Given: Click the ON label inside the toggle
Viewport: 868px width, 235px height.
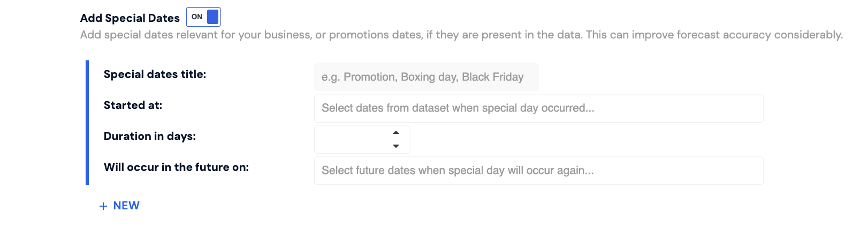Looking at the screenshot, I should coord(197,17).
